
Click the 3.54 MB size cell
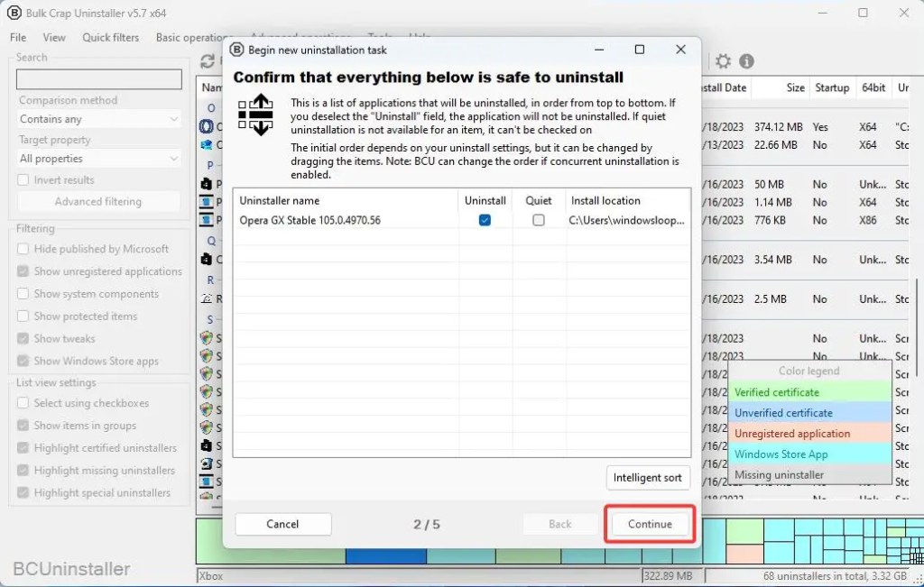pos(773,260)
